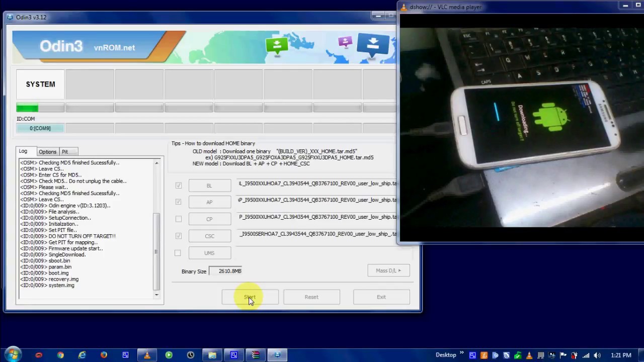Screen dimensions: 644x362
Task: Click the BL firmware file path field
Action: [317, 184]
